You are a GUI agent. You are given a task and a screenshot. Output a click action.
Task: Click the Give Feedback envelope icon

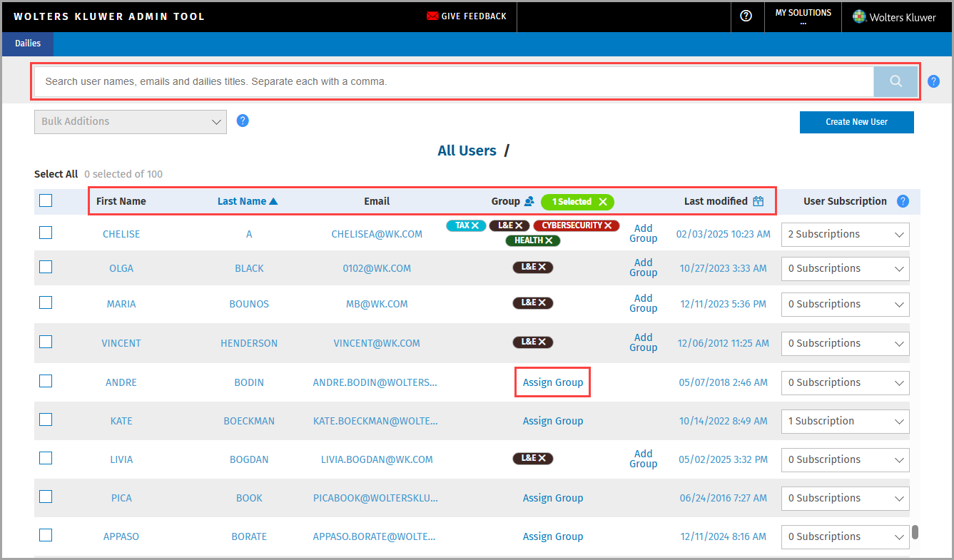coord(432,16)
